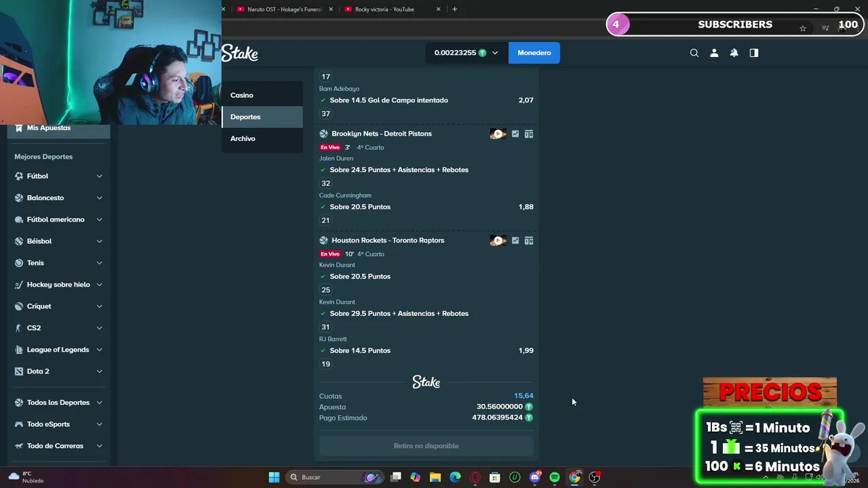Expand the Tenis category chevron
The width and height of the screenshot is (868, 488).
[99, 263]
